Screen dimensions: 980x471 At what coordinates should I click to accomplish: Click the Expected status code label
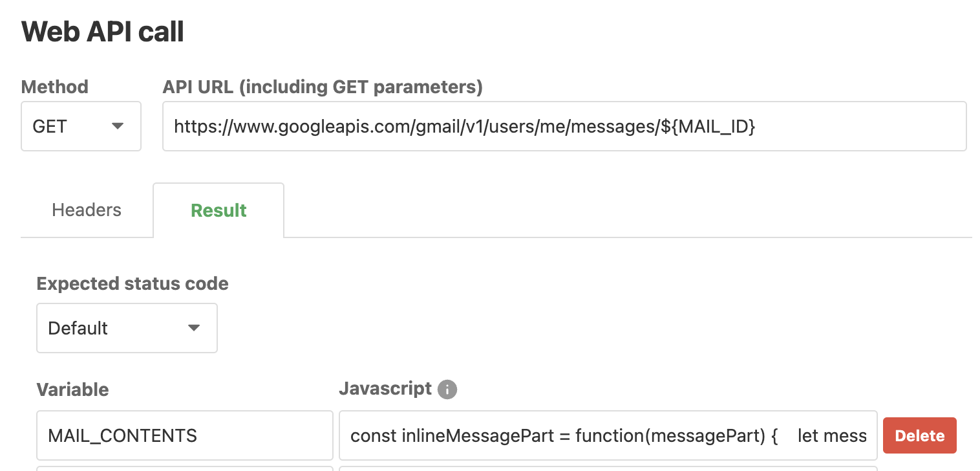pyautogui.click(x=132, y=283)
